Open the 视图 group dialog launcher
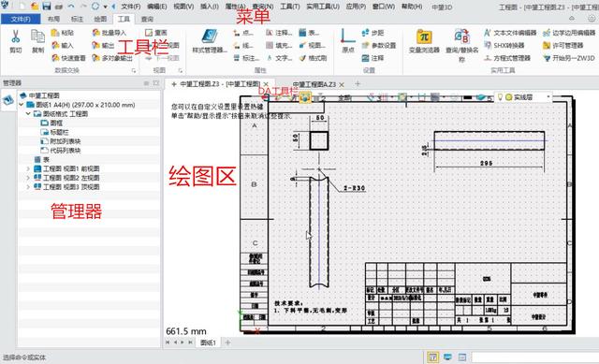The image size is (599, 364). [181, 71]
